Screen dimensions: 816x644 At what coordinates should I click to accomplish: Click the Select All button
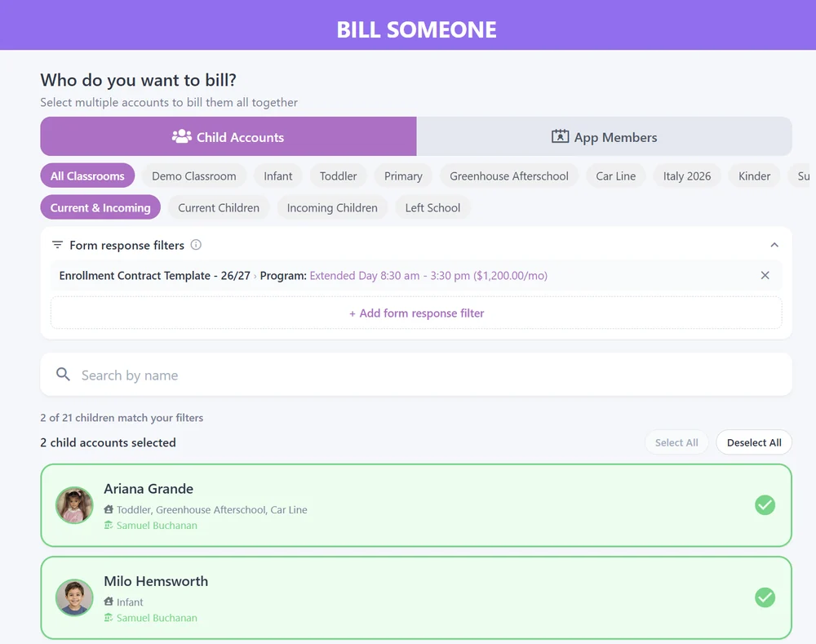coord(676,442)
